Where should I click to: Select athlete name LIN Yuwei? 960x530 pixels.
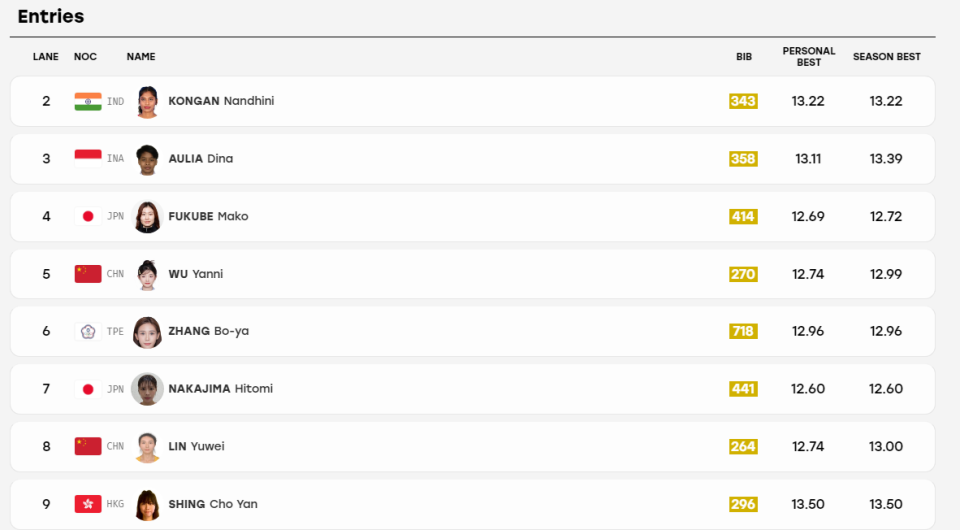197,446
